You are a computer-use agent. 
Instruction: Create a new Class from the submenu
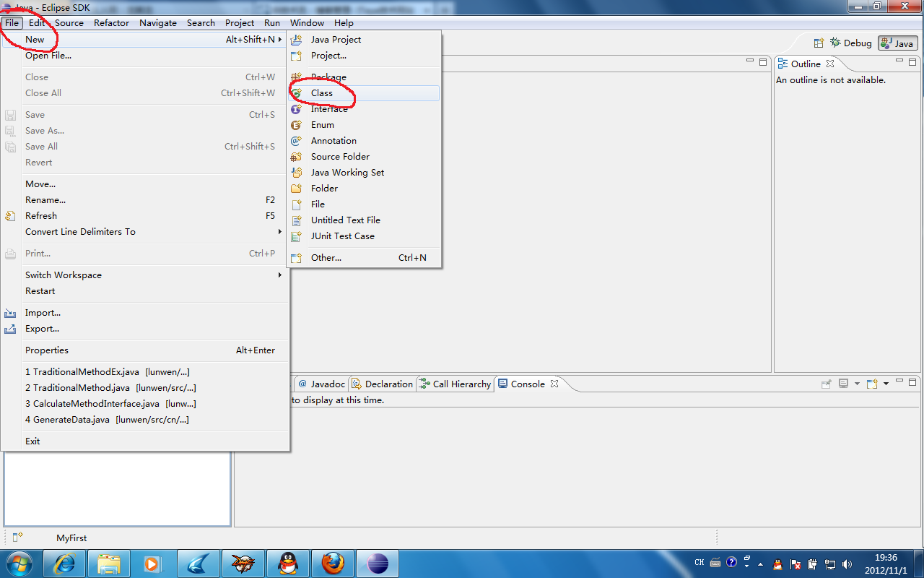364,93
